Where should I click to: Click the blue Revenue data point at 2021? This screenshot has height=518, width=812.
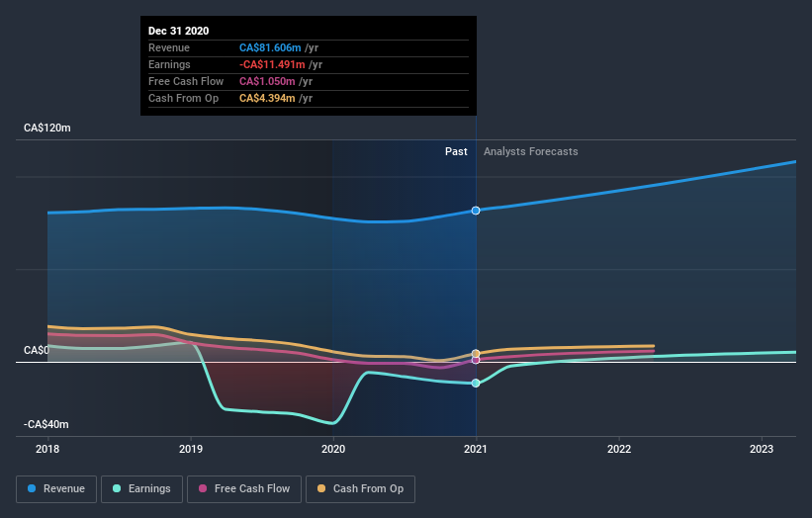click(x=476, y=211)
